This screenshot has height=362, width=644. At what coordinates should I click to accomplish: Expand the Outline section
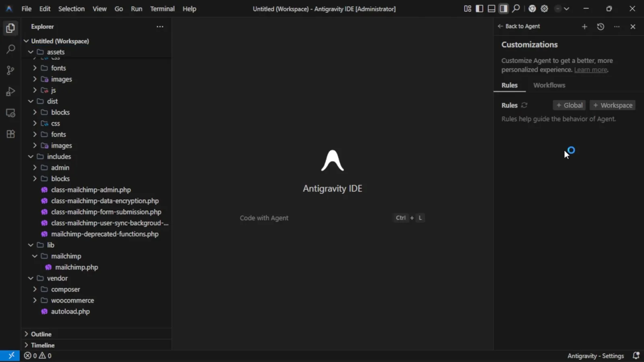(26, 334)
